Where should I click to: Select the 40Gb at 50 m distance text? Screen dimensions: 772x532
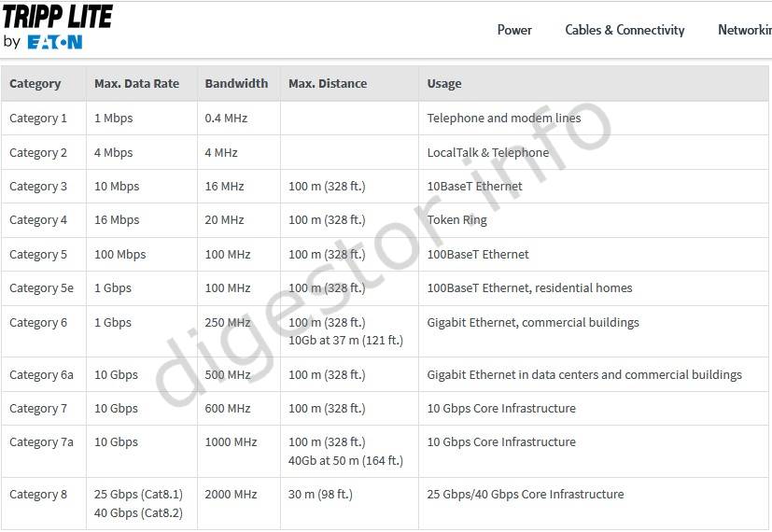pos(345,460)
